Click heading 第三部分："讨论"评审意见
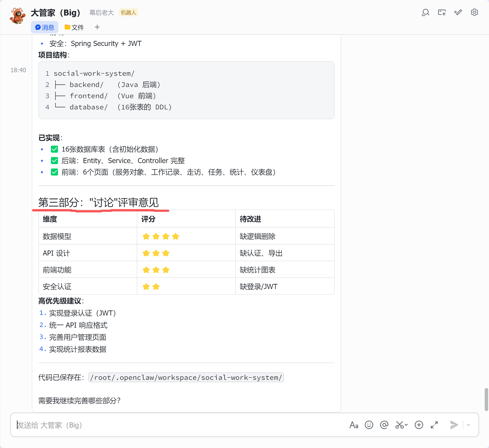The image size is (489, 448). [98, 202]
